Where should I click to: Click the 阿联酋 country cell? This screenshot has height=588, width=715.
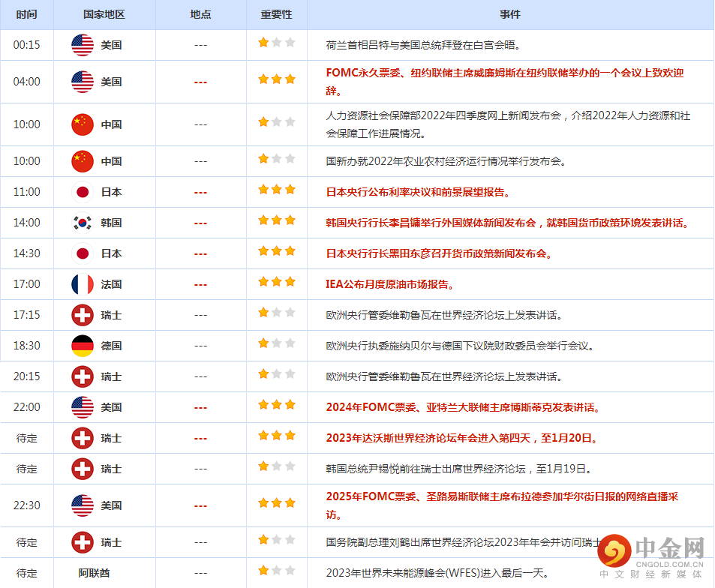coord(95,573)
